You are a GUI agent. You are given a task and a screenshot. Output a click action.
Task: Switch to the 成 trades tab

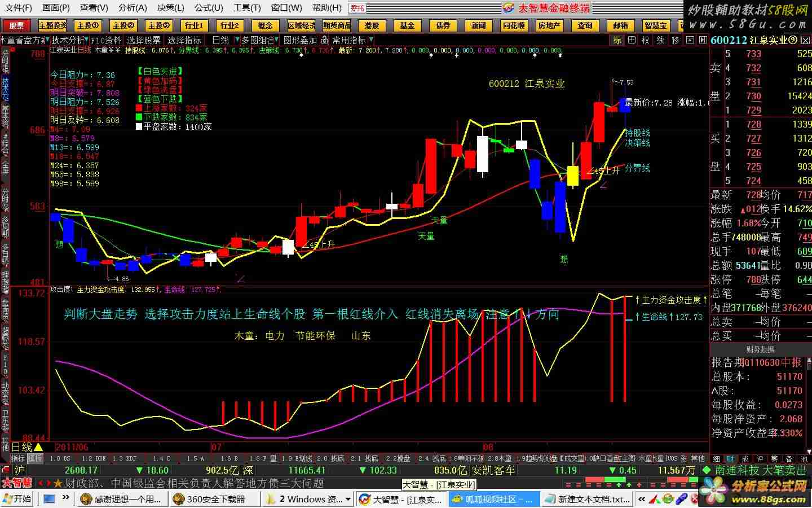pyautogui.click(x=745, y=459)
